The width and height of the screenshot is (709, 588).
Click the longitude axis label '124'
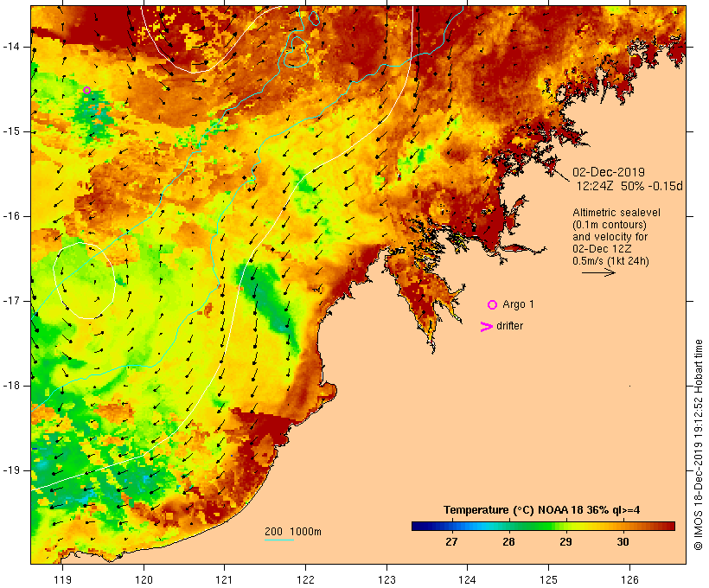[x=468, y=580]
